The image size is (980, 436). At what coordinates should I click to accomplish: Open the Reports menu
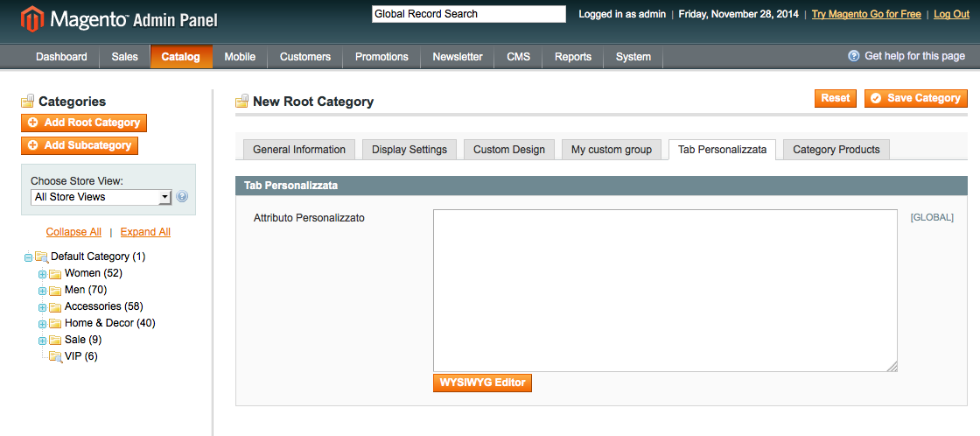pos(573,56)
